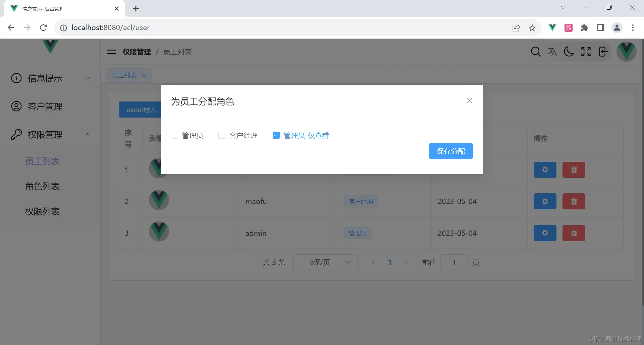This screenshot has width=644, height=345.
Task: Delete the maofu employee row
Action: click(574, 201)
